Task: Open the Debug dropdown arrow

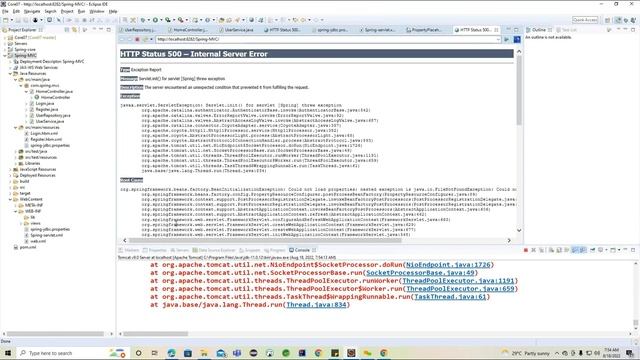Action: 148,20
